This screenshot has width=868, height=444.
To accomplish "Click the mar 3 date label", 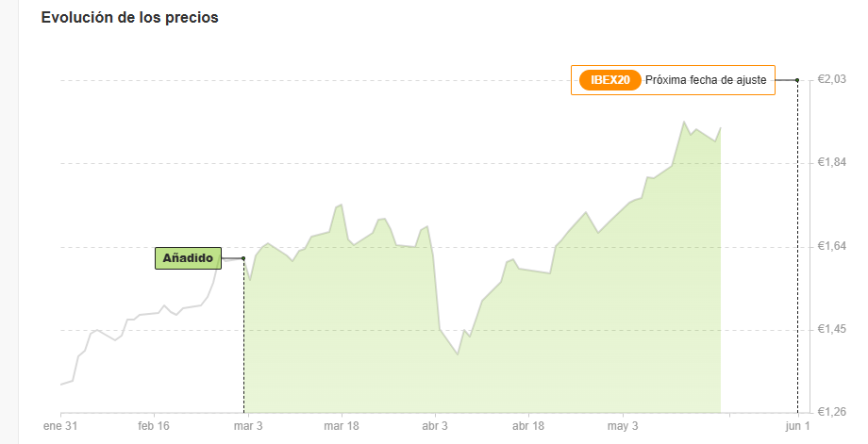I will pos(248,426).
